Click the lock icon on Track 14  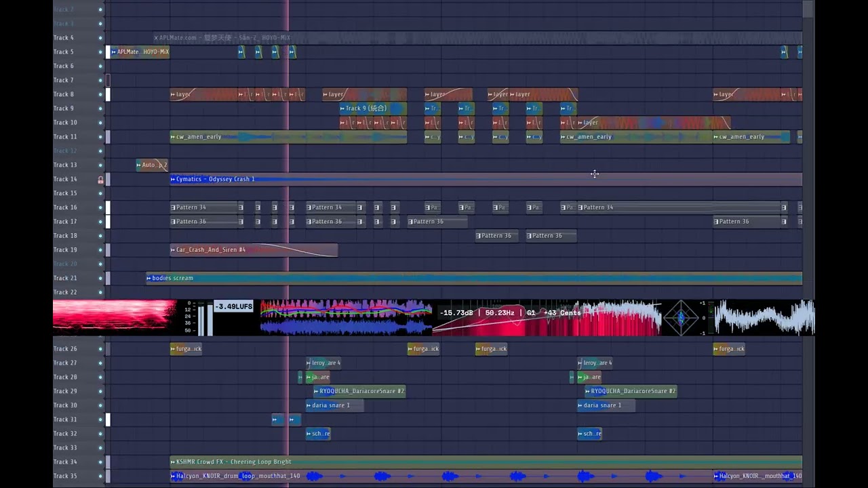coord(100,180)
